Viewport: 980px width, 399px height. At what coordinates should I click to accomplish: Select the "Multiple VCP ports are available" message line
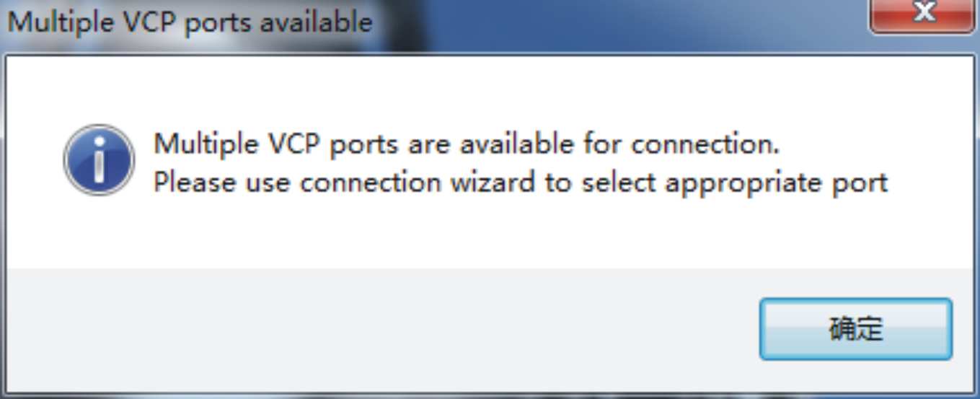tap(467, 144)
